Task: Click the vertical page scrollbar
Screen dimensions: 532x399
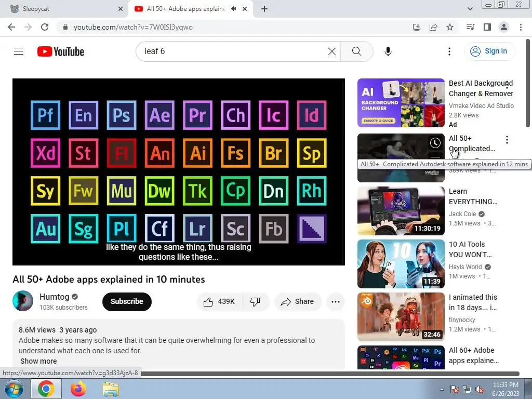Action: click(x=528, y=83)
